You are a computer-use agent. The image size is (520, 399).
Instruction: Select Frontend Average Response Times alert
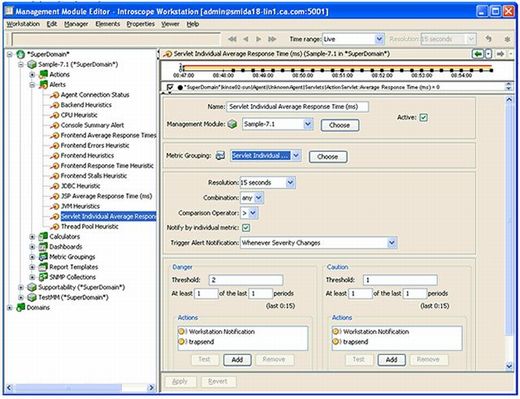tap(109, 135)
